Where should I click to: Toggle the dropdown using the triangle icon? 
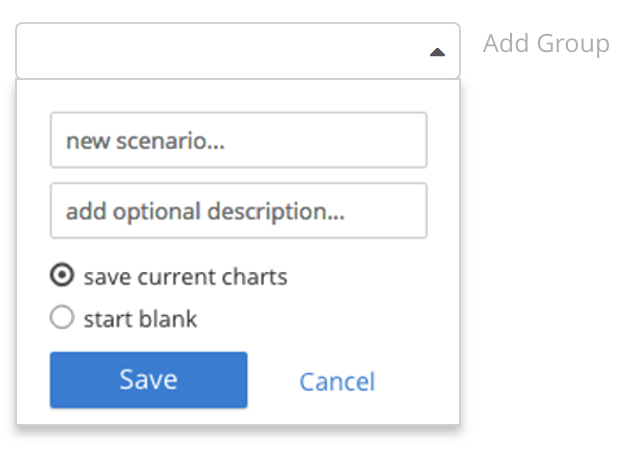[x=437, y=52]
